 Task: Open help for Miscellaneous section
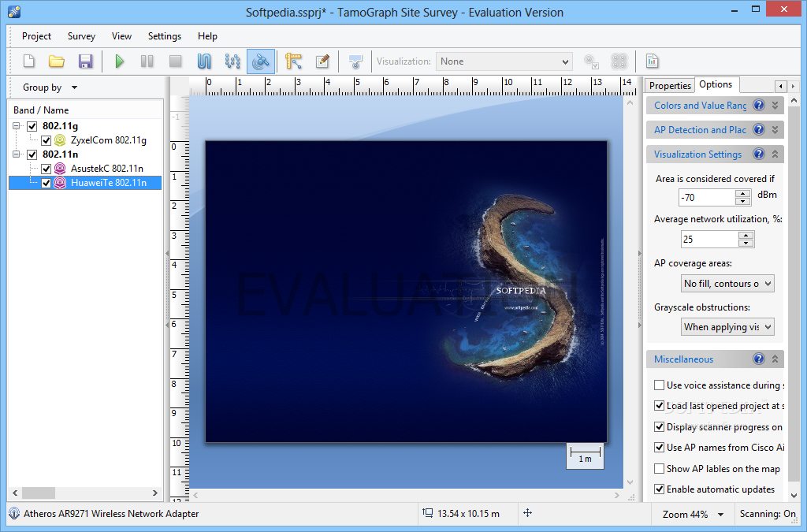coord(759,359)
